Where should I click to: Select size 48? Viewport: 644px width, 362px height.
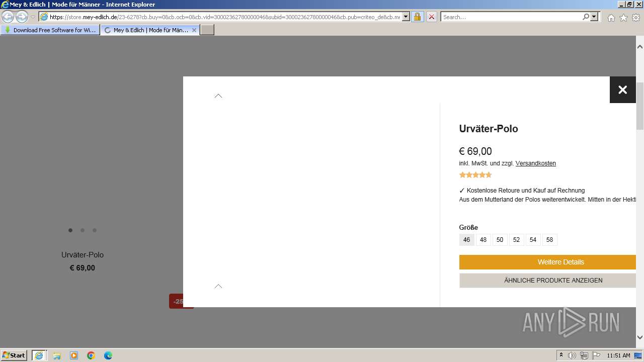[483, 240]
